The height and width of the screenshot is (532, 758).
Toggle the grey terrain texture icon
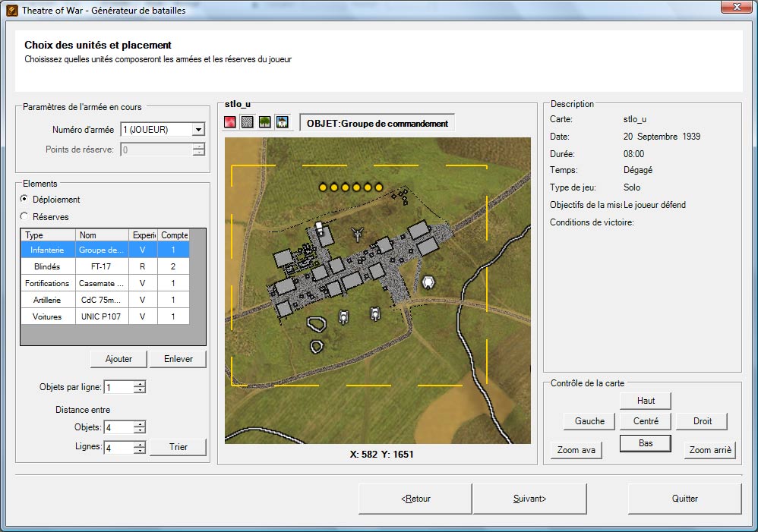click(x=248, y=122)
